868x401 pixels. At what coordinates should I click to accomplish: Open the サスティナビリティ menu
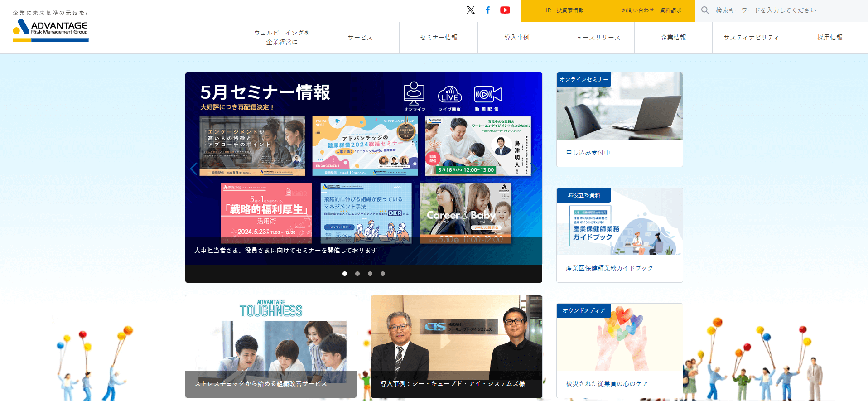click(752, 38)
